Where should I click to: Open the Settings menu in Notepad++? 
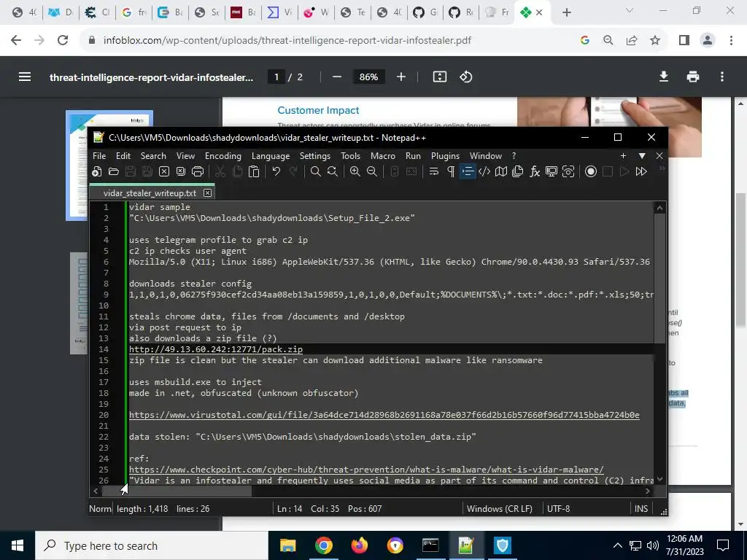[315, 156]
